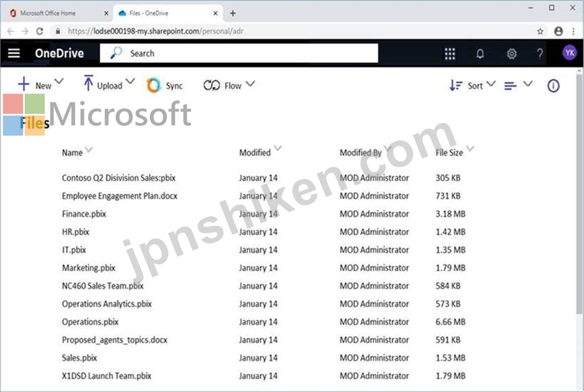Open Employee Engagement Plan.docx
This screenshot has width=584, height=392.
pyautogui.click(x=120, y=196)
